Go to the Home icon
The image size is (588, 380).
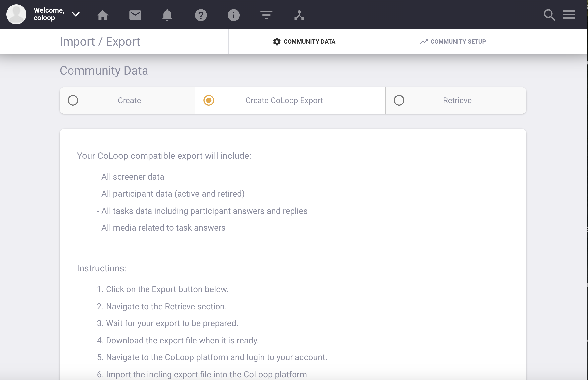coord(103,15)
